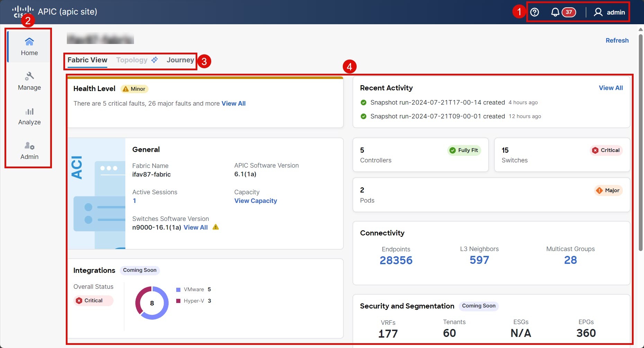The height and width of the screenshot is (348, 644).
Task: Click the Critical switches status badge
Action: pyautogui.click(x=606, y=150)
